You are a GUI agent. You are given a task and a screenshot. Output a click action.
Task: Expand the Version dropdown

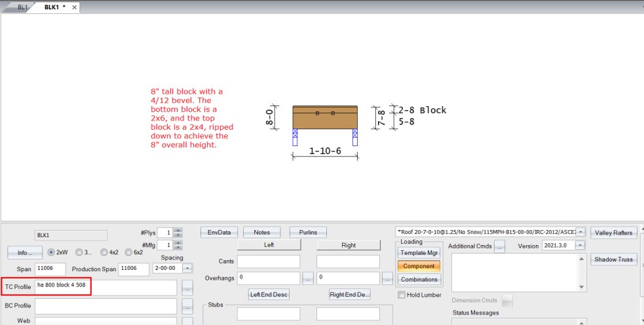coord(580,246)
